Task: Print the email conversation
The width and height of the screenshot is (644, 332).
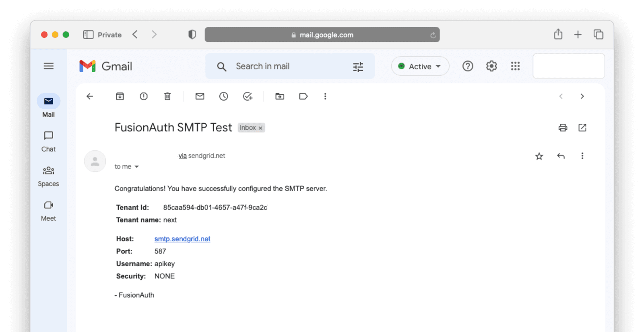Action: (563, 128)
